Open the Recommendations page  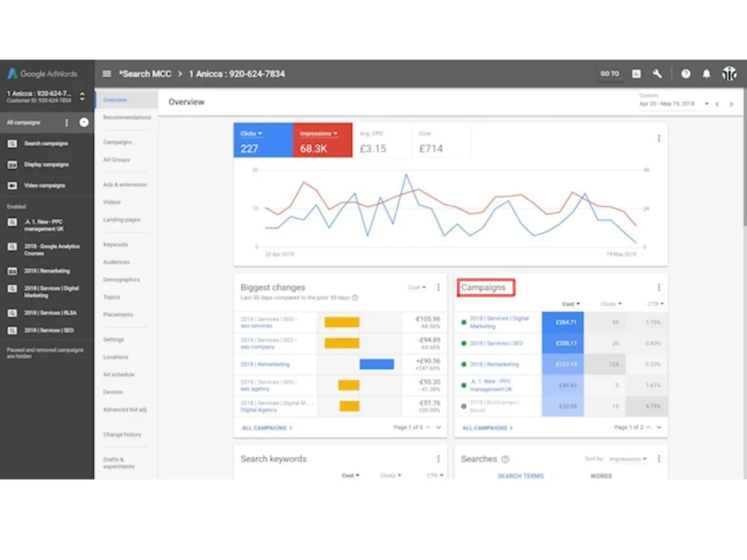tap(127, 117)
